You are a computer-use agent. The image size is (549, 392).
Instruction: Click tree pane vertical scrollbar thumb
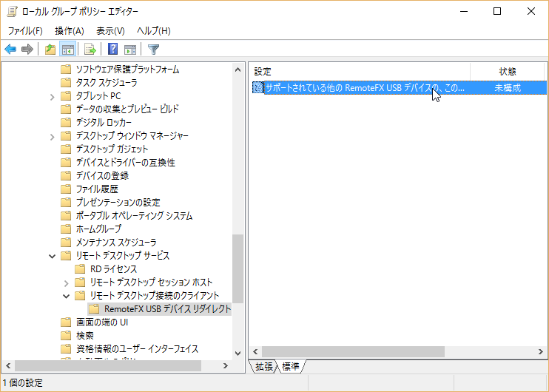(x=238, y=268)
